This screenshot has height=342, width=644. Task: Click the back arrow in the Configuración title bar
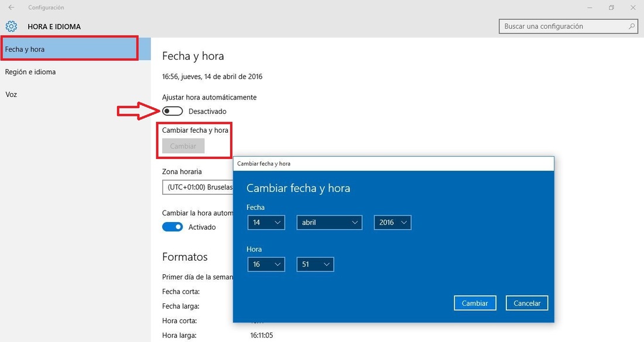pos(11,8)
